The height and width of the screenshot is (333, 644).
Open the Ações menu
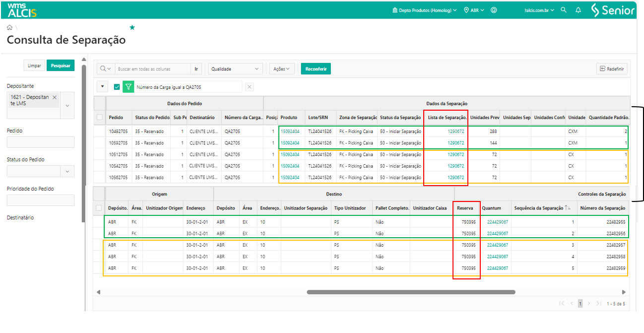click(282, 69)
